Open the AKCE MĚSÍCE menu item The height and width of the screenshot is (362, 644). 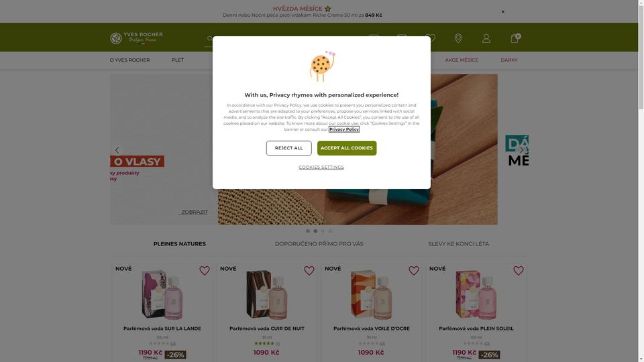(462, 60)
